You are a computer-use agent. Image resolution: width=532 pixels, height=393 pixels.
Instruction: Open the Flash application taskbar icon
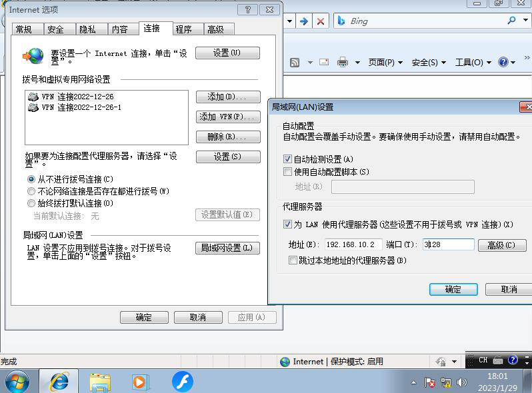[x=183, y=382]
